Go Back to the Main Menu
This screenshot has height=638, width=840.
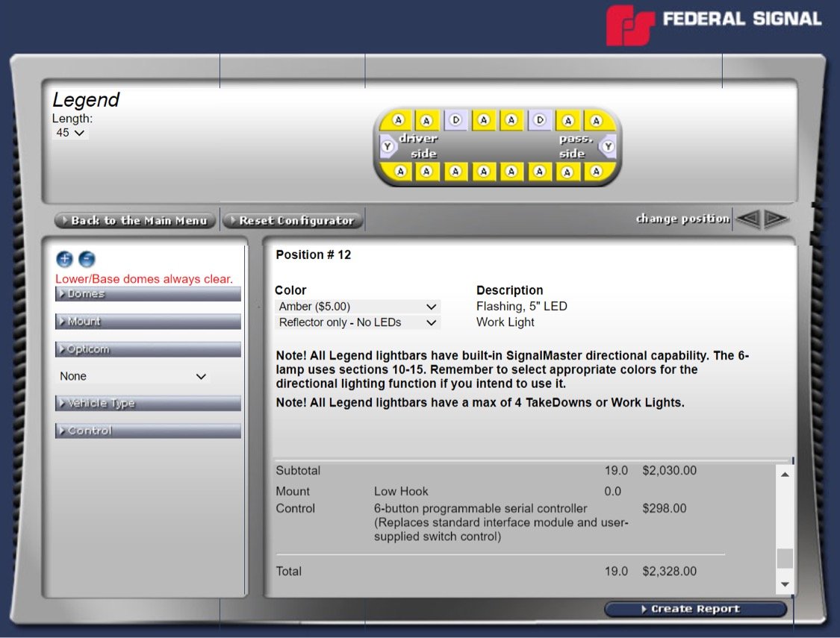coord(135,221)
